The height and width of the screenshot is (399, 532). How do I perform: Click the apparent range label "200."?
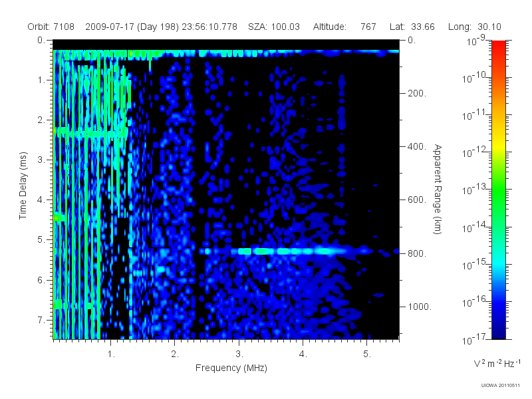click(417, 93)
